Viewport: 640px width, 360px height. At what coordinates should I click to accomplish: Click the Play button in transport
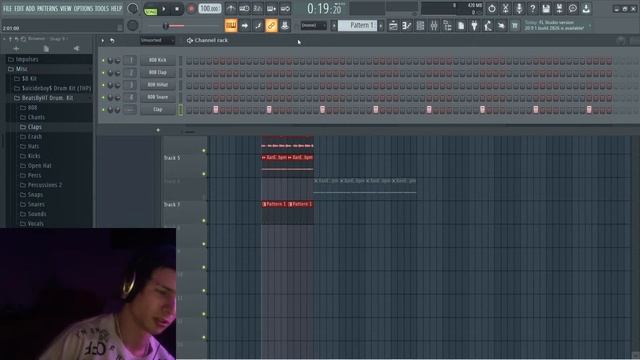pyautogui.click(x=164, y=9)
